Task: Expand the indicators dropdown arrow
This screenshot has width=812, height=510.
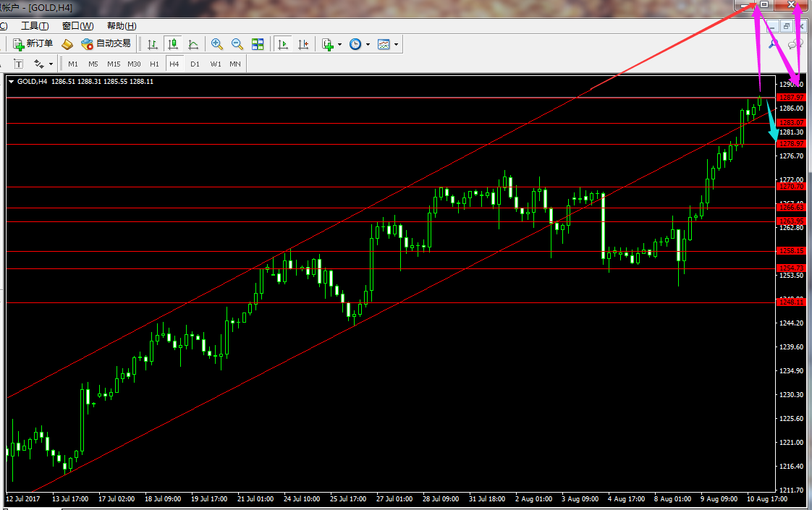Action: 339,45
